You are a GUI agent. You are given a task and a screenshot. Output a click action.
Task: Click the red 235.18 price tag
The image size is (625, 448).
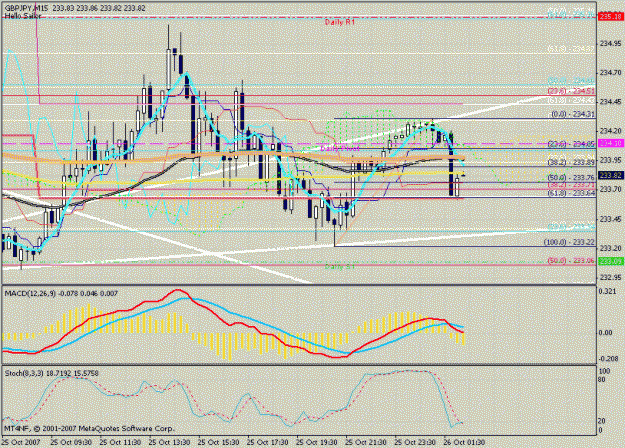click(x=611, y=16)
